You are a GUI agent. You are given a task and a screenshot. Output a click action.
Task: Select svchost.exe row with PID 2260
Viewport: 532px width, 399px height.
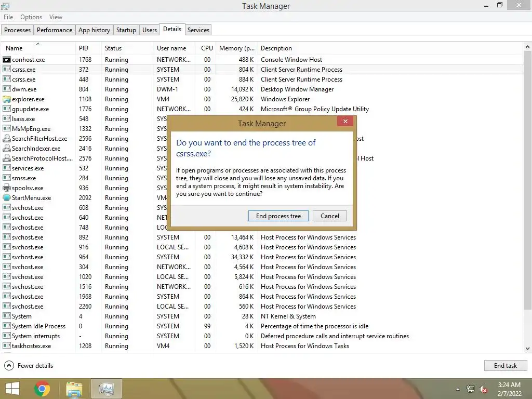262,307
